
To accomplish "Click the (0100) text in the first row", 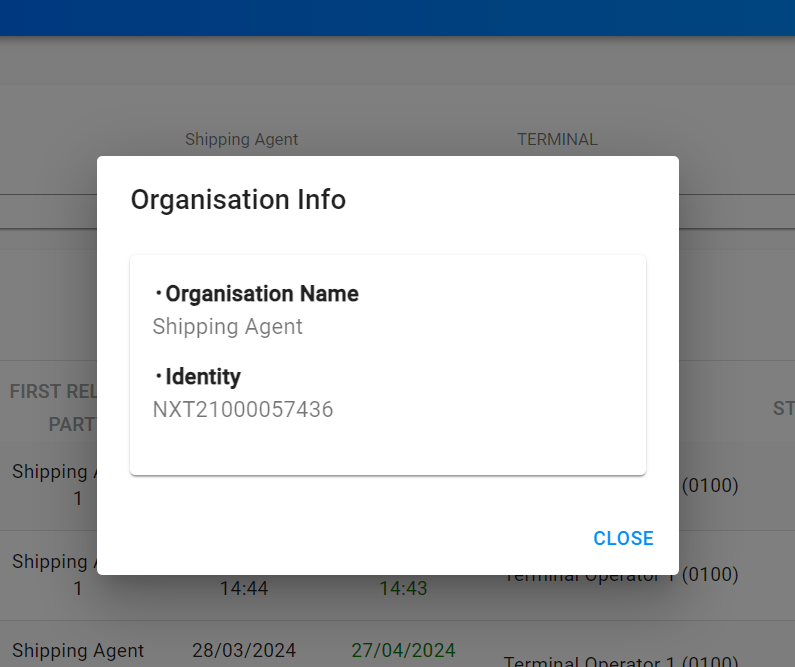I will click(x=710, y=486).
